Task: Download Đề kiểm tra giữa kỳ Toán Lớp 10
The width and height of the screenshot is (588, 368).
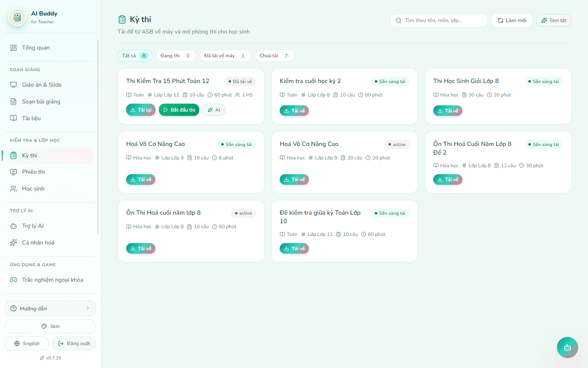Action: coord(294,249)
